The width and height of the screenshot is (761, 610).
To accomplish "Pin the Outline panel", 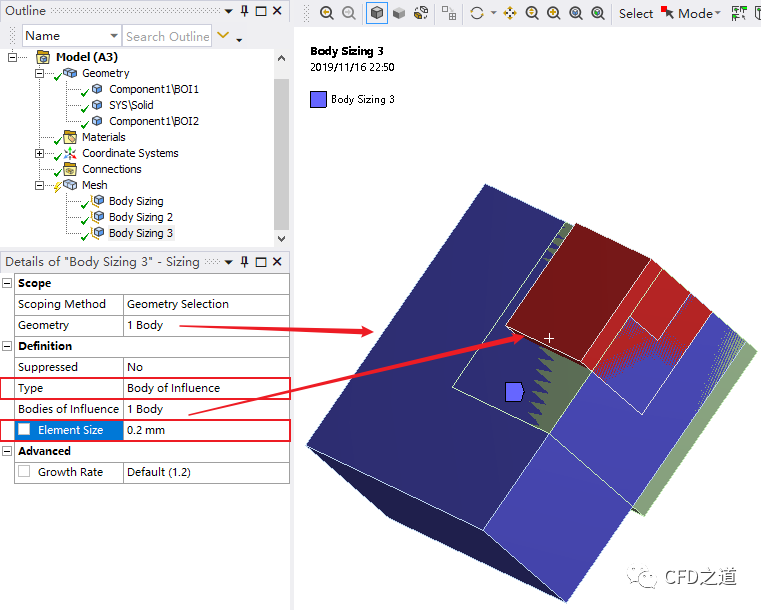I will pyautogui.click(x=243, y=11).
